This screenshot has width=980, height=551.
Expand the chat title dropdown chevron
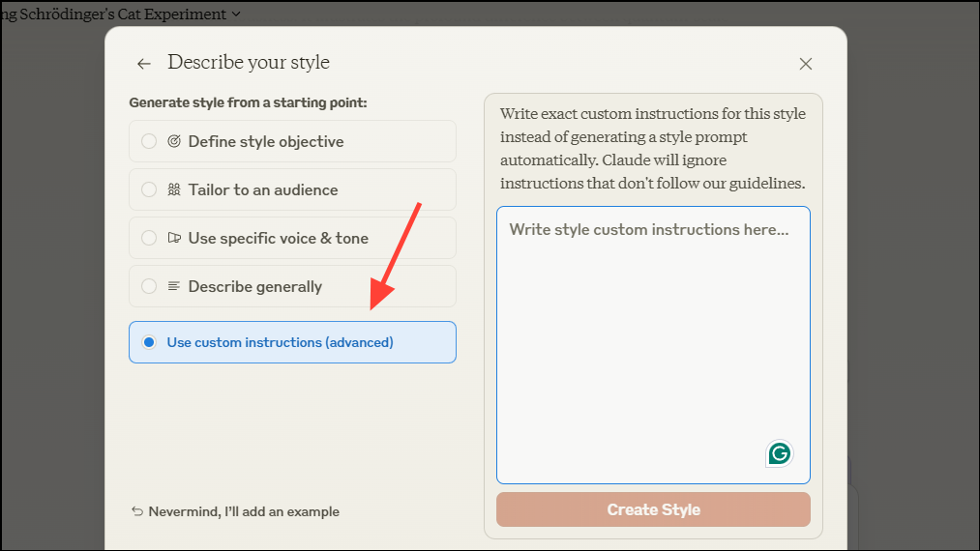pos(237,14)
